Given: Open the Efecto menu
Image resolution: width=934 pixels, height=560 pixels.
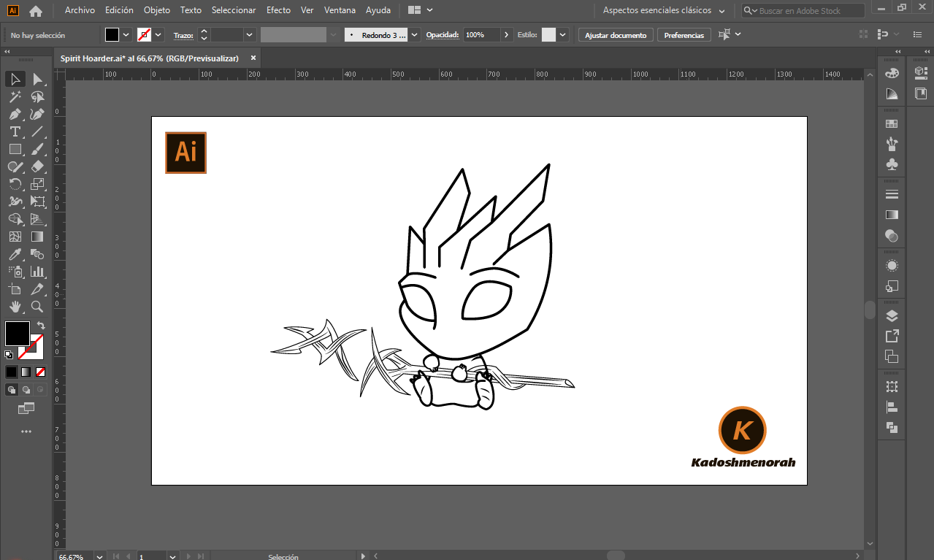Looking at the screenshot, I should 278,10.
